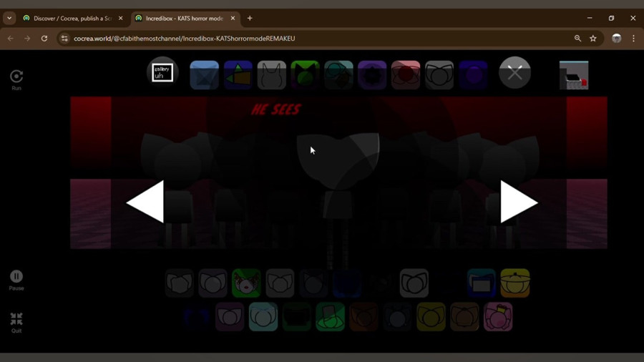
Task: Click the dim dark-blue icon at bottom row start
Action: coord(196,317)
